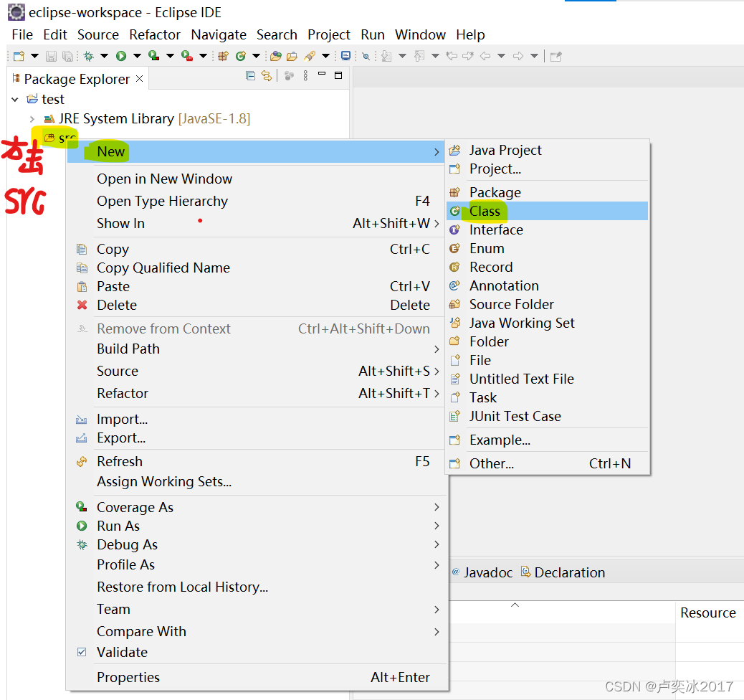Select Refresh in the context menu
The width and height of the screenshot is (744, 700).
pos(256,462)
